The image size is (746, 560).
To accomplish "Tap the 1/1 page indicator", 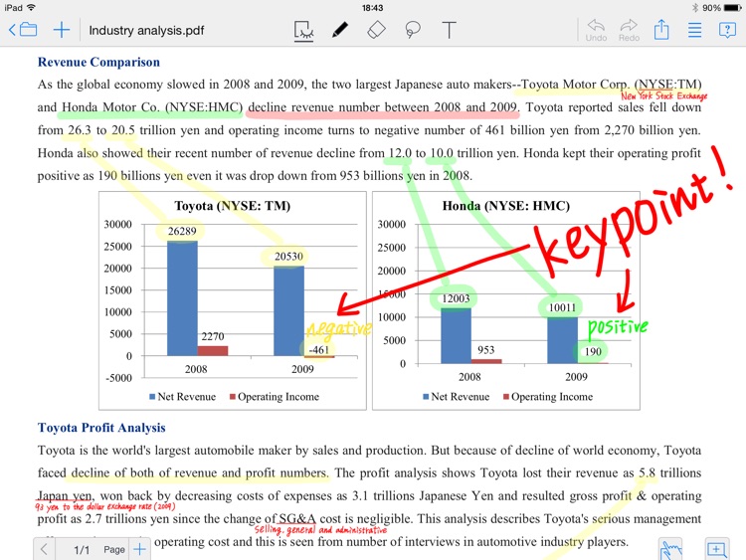I will tap(82, 550).
